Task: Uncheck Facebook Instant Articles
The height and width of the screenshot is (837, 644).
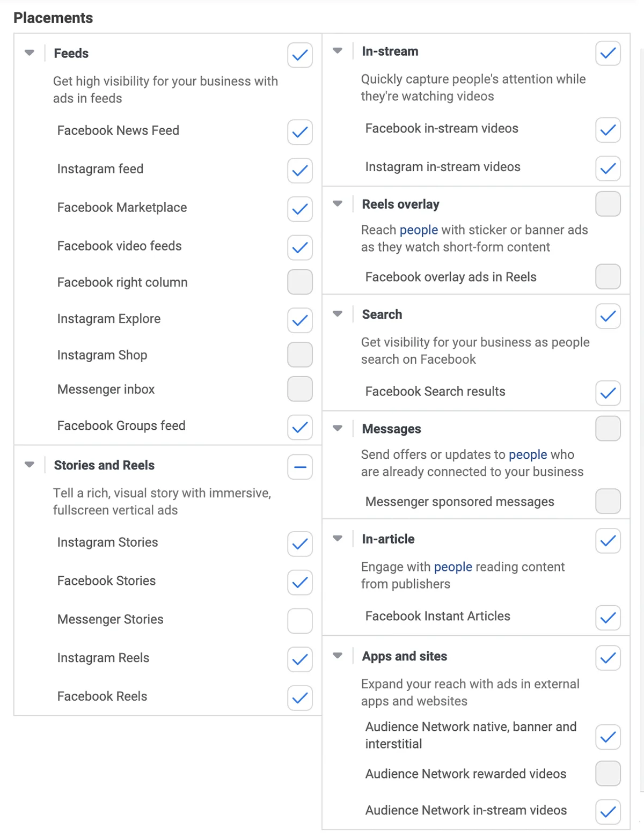Action: 608,618
